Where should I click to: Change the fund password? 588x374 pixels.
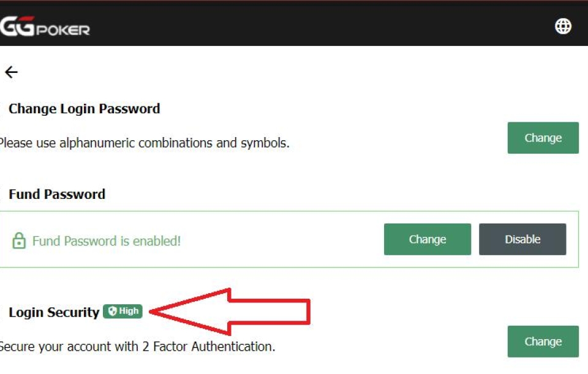tap(427, 239)
